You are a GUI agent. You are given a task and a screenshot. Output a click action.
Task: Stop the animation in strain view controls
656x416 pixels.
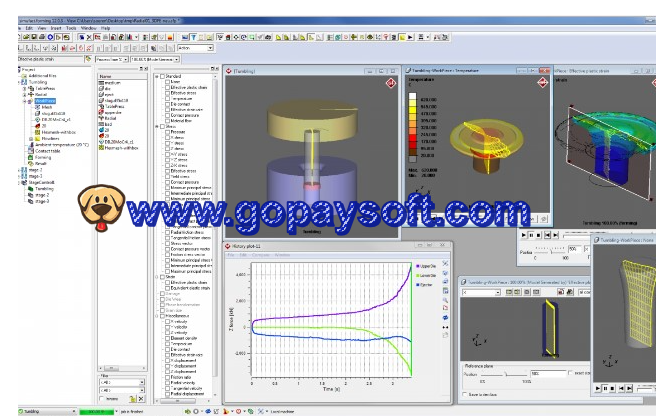click(539, 235)
